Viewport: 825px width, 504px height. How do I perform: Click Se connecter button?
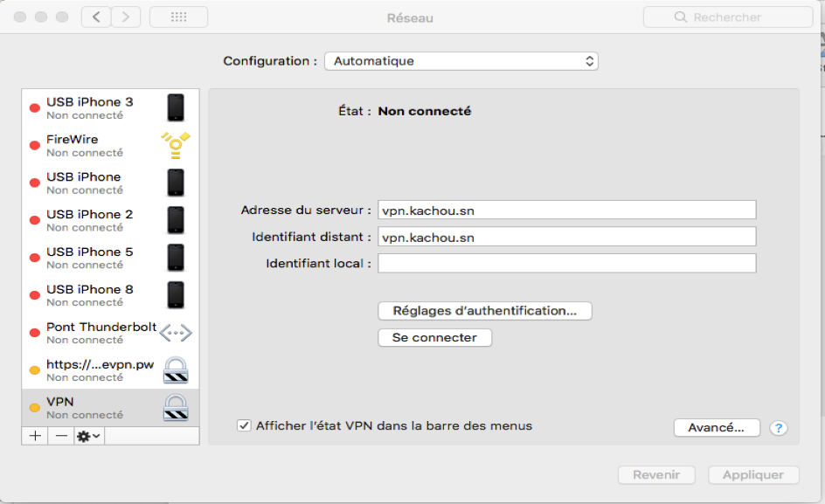(434, 338)
